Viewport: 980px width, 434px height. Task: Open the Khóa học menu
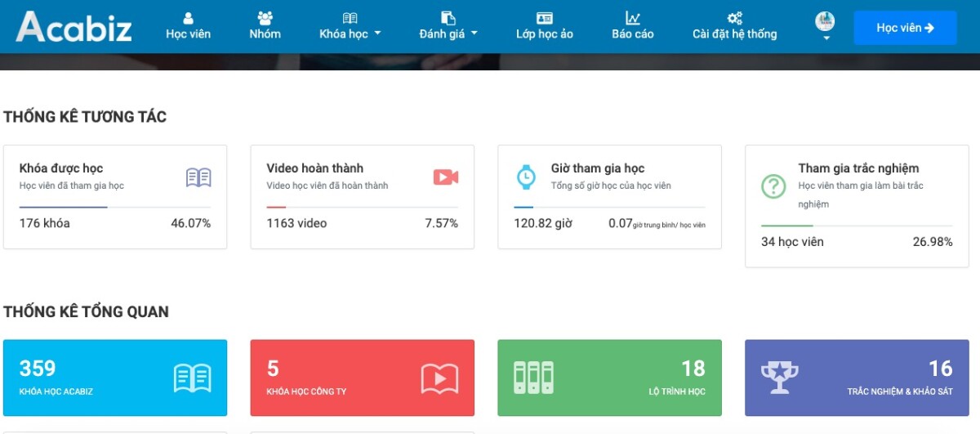click(x=350, y=26)
